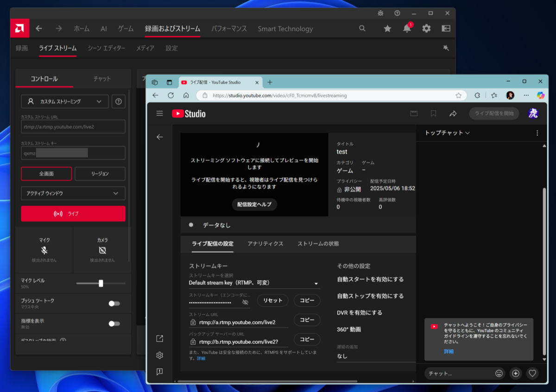Screen dimensions: 556x392
Task: Open the シーン エディター tab
Action: point(107,48)
